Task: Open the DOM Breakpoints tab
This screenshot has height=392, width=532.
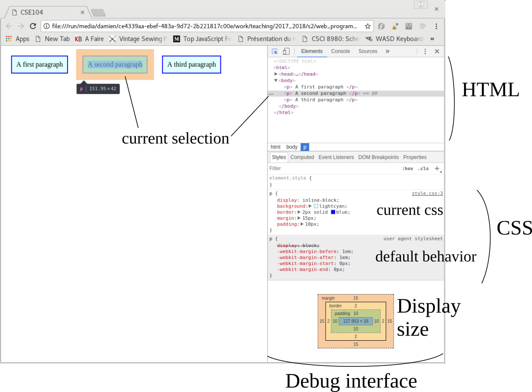Action: [378, 157]
